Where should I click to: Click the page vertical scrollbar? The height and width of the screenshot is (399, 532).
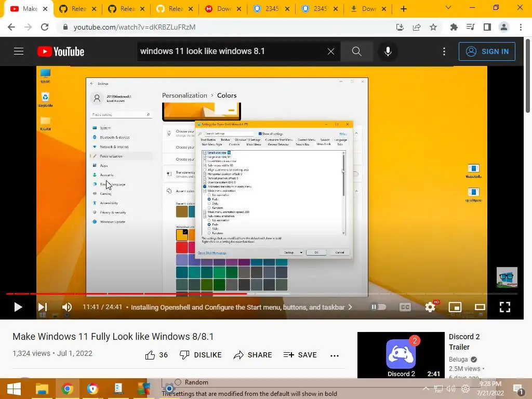click(528, 76)
